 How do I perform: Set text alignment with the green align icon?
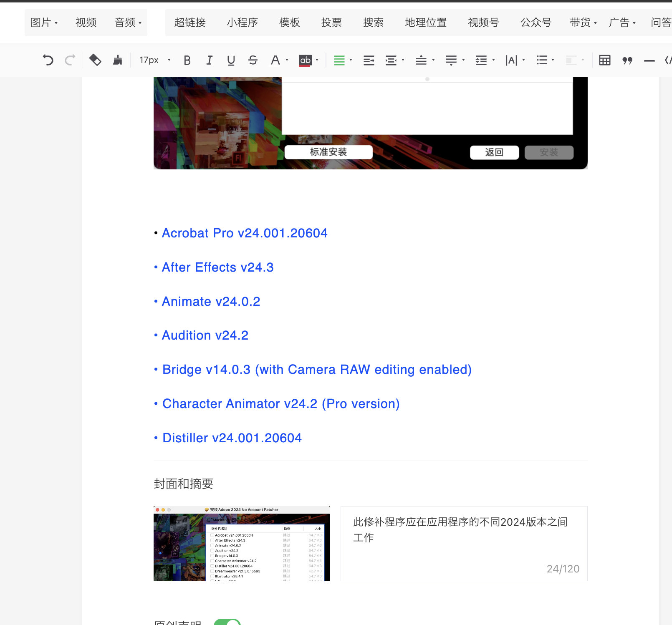(x=339, y=60)
